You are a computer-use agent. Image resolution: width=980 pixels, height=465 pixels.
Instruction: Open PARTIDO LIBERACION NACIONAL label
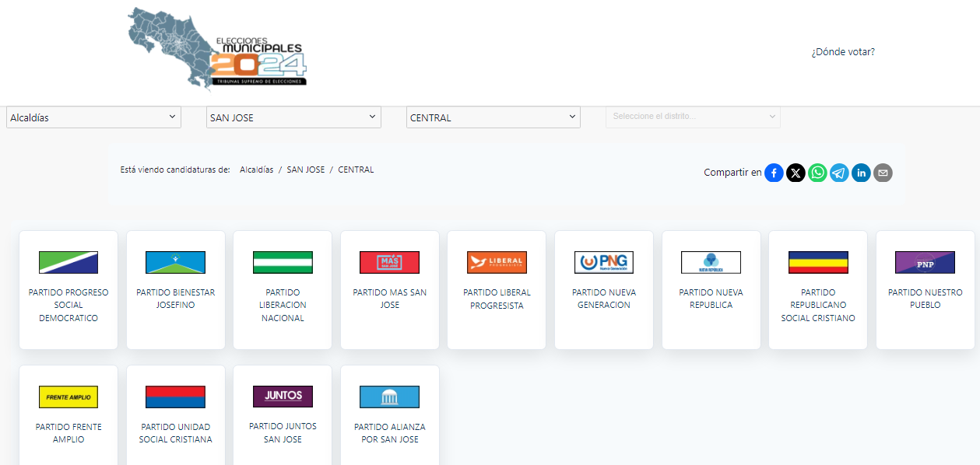(x=283, y=306)
